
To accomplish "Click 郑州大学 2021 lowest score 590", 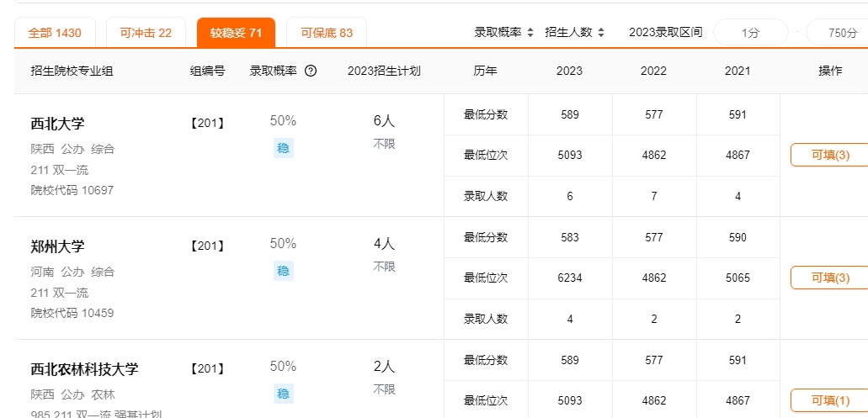I will [738, 238].
